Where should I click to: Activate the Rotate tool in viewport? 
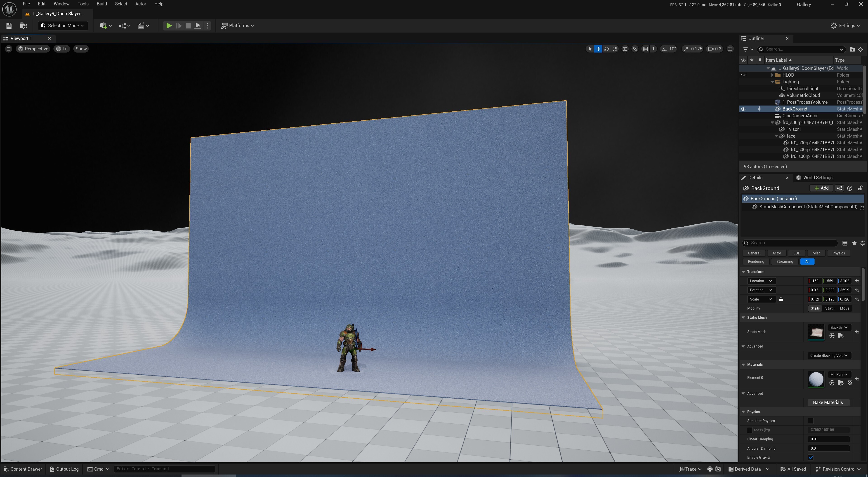click(x=606, y=49)
